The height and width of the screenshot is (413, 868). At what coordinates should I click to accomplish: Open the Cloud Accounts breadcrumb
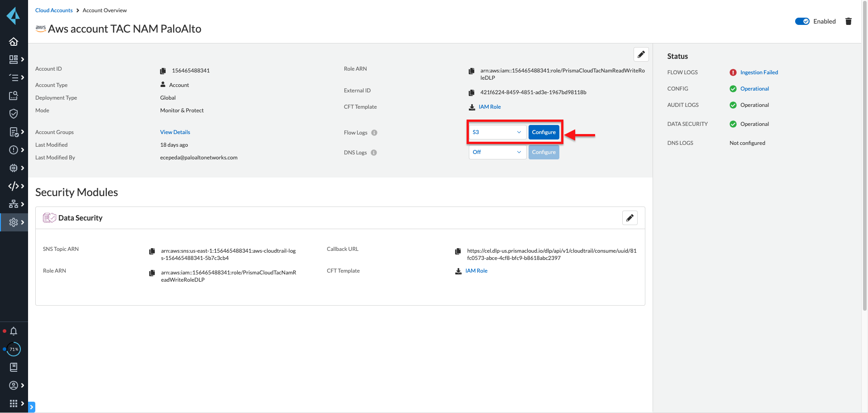point(54,10)
